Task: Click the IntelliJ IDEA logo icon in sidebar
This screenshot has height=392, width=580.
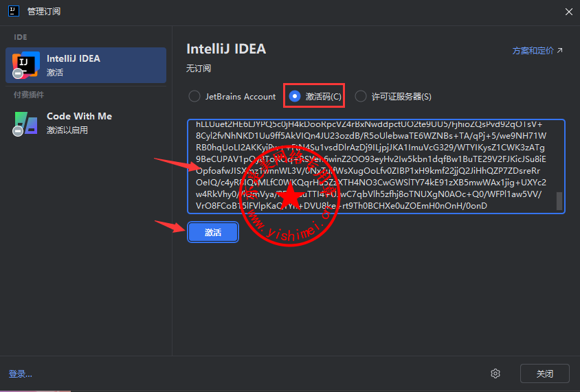Action: click(25, 65)
